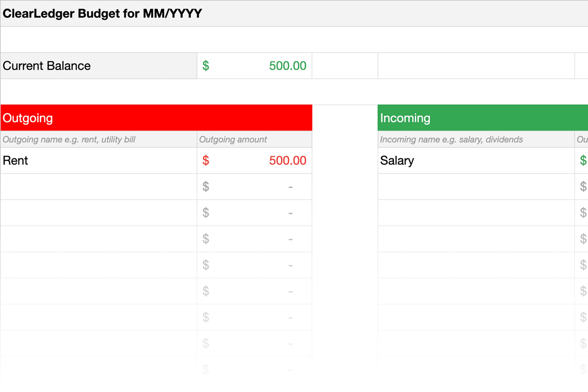Click the Current Balance amount of 500.00

tap(255, 65)
